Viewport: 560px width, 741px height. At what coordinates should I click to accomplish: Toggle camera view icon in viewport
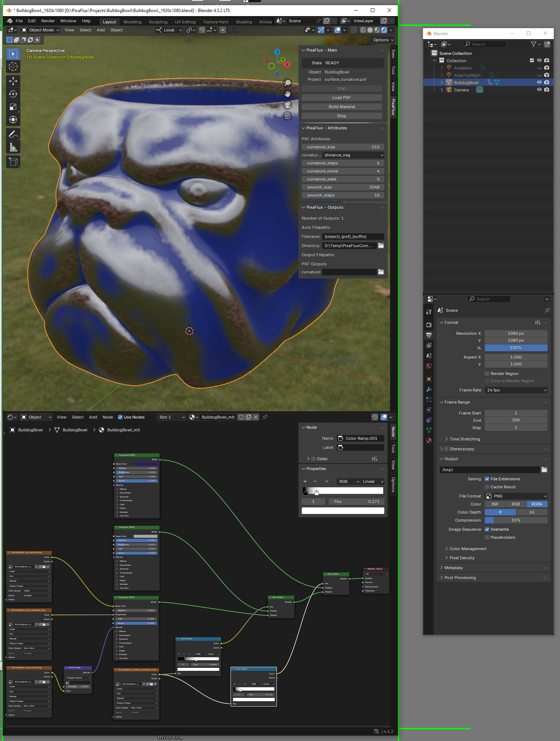287,105
